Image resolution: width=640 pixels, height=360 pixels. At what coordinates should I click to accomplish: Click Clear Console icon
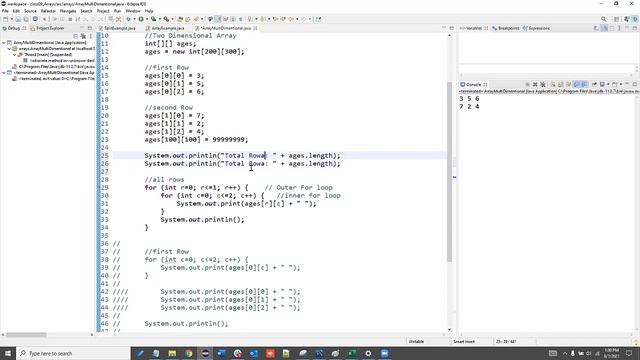tap(553, 84)
